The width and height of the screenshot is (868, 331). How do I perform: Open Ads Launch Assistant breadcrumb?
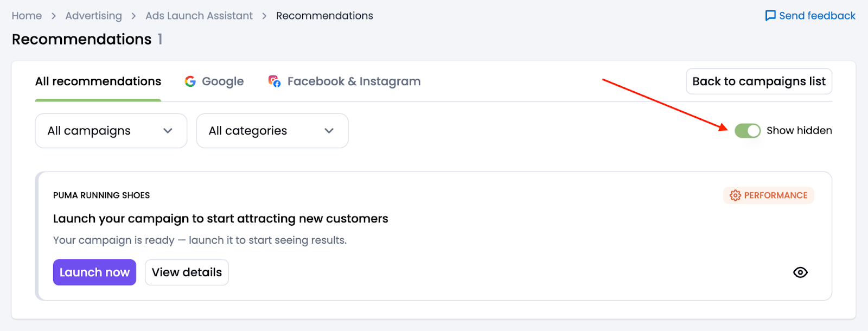199,16
